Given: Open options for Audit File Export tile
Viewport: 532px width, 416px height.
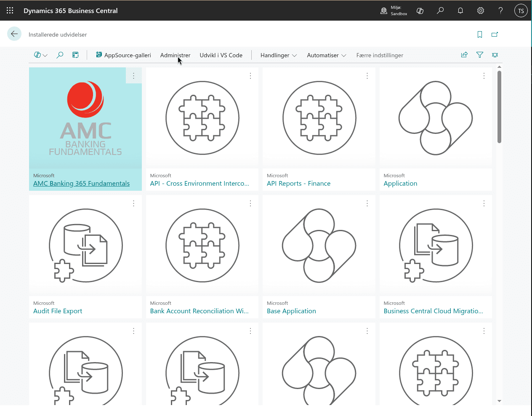Looking at the screenshot, I should click(134, 203).
